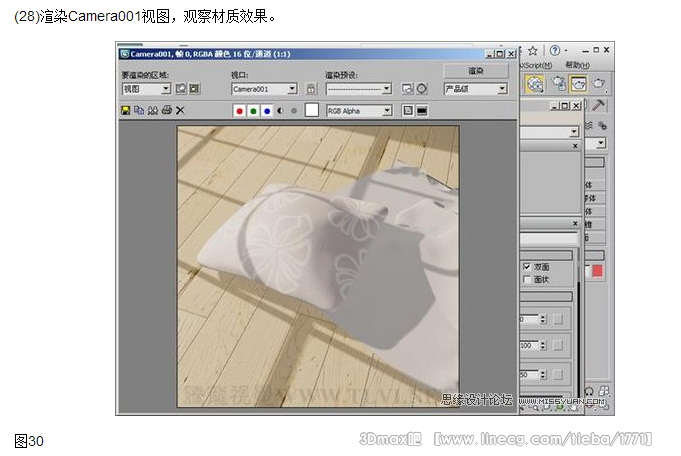
Task: Open the 渲染预设 render preset dropdown
Action: tap(359, 89)
